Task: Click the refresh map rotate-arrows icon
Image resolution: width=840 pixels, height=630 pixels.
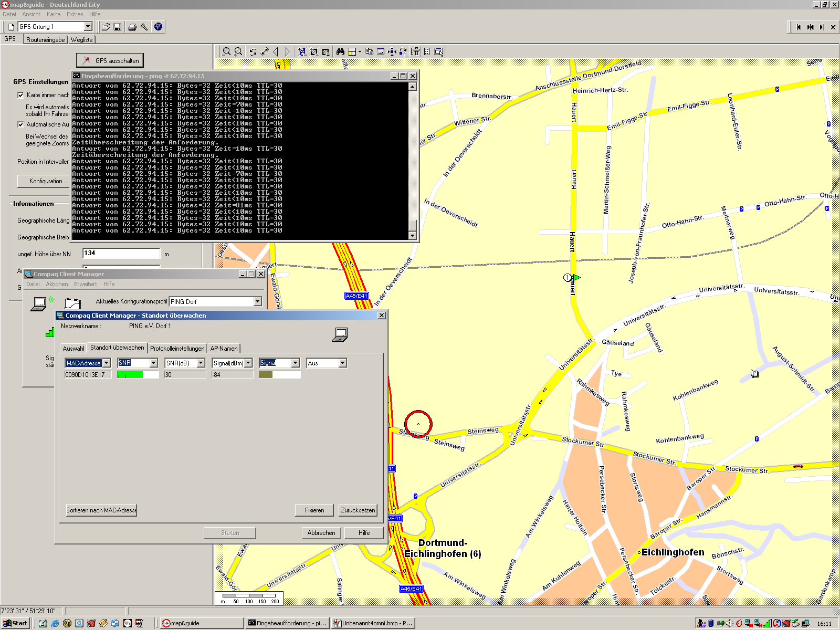Action: (x=253, y=51)
